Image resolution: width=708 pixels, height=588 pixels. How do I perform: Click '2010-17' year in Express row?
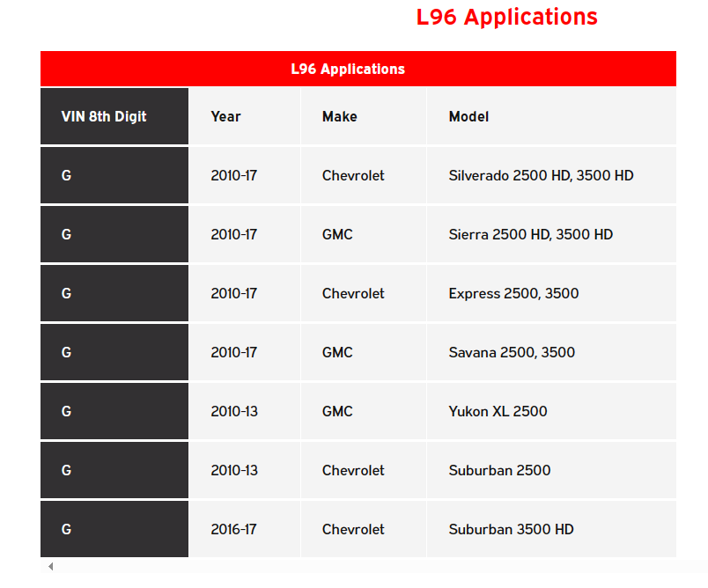245,293
